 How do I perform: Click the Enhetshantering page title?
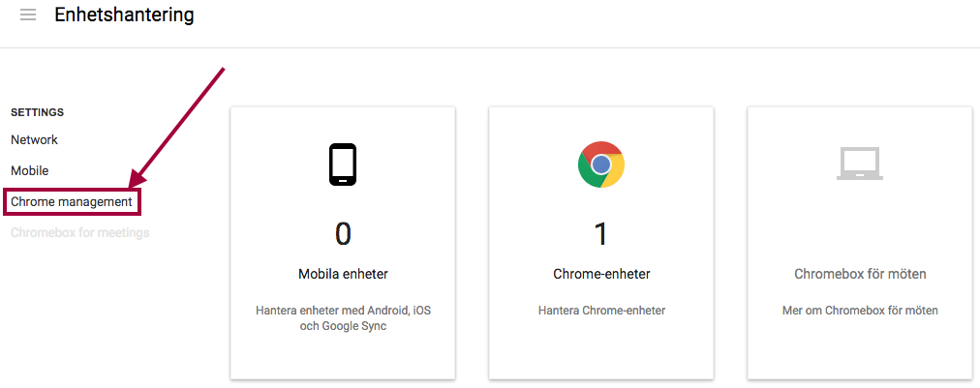click(124, 15)
